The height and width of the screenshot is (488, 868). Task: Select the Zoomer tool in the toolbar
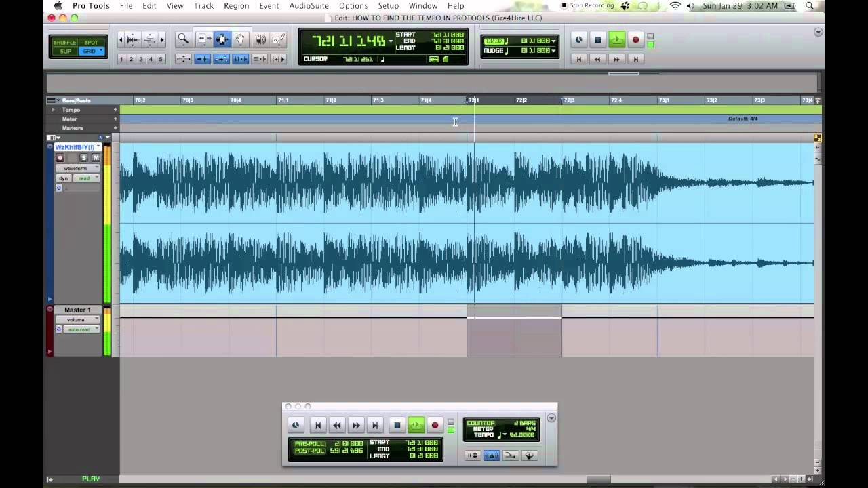click(183, 40)
